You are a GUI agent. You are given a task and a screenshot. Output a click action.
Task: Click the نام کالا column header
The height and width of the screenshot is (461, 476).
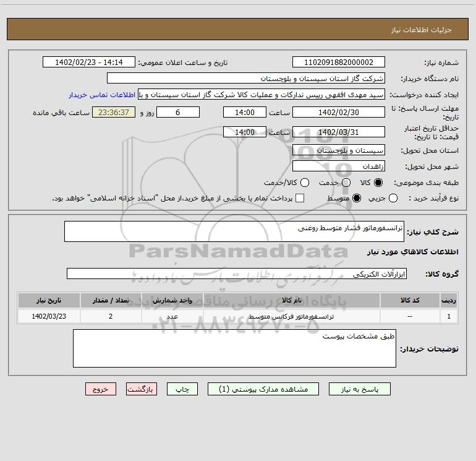[292, 300]
